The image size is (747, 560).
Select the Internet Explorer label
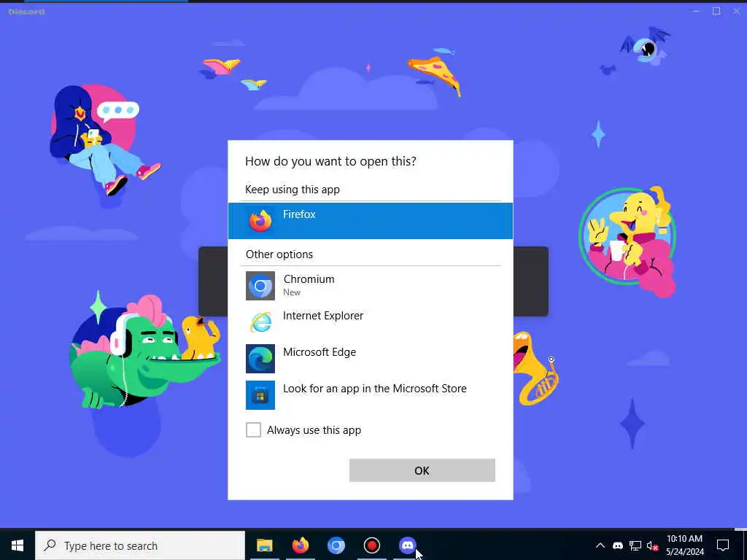tap(323, 316)
